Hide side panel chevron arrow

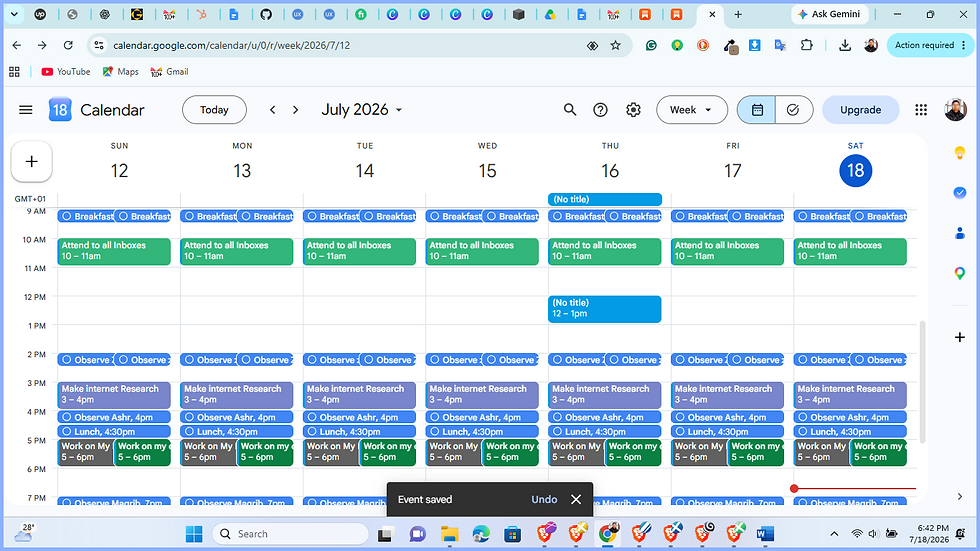(960, 497)
